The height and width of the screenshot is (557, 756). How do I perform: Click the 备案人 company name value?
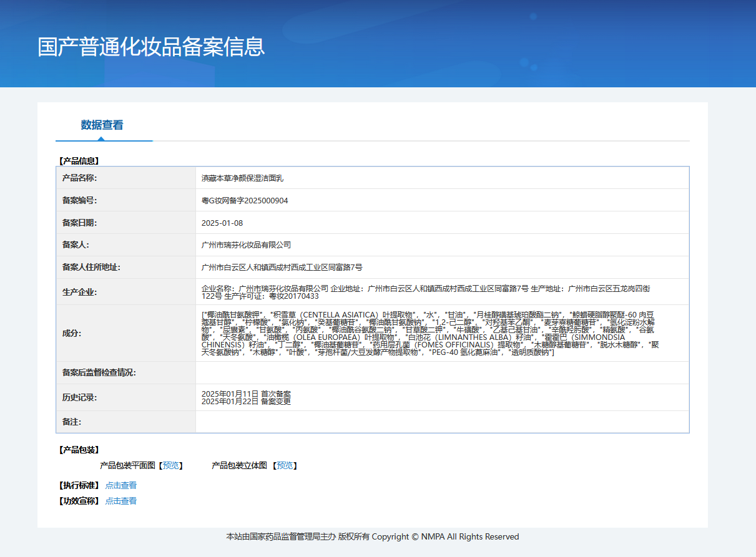tap(246, 245)
